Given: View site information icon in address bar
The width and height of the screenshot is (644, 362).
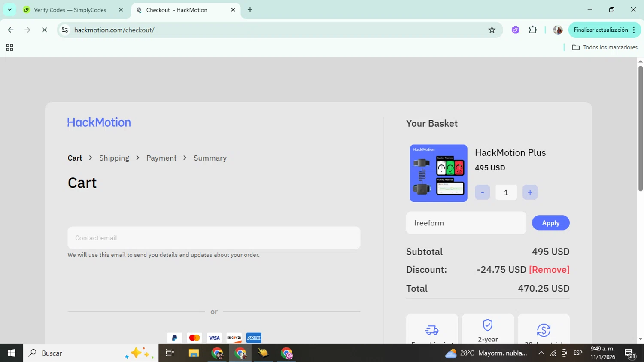Looking at the screenshot, I should (x=65, y=30).
